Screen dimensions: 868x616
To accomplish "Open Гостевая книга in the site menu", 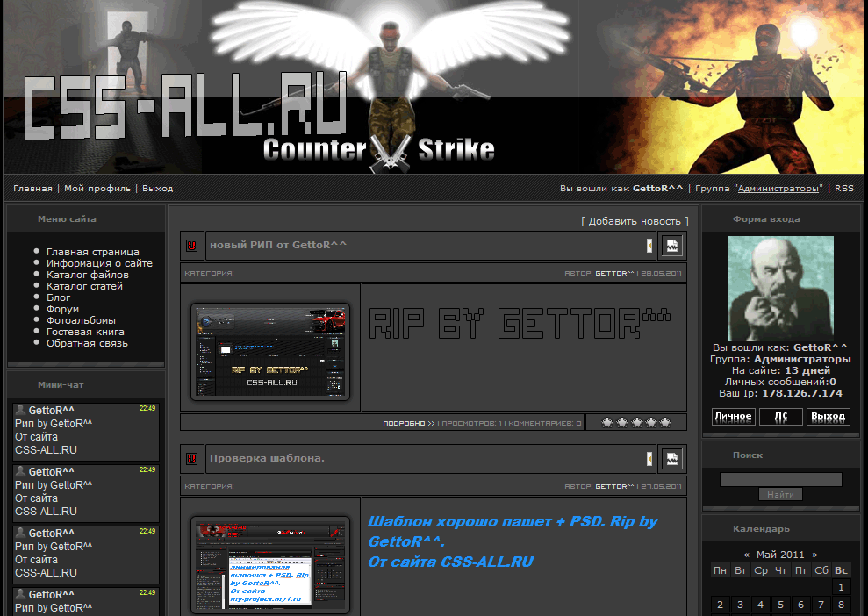I will (85, 332).
